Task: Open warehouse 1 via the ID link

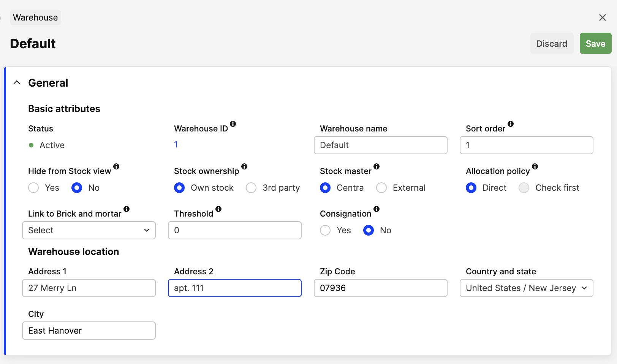Action: coord(176,144)
